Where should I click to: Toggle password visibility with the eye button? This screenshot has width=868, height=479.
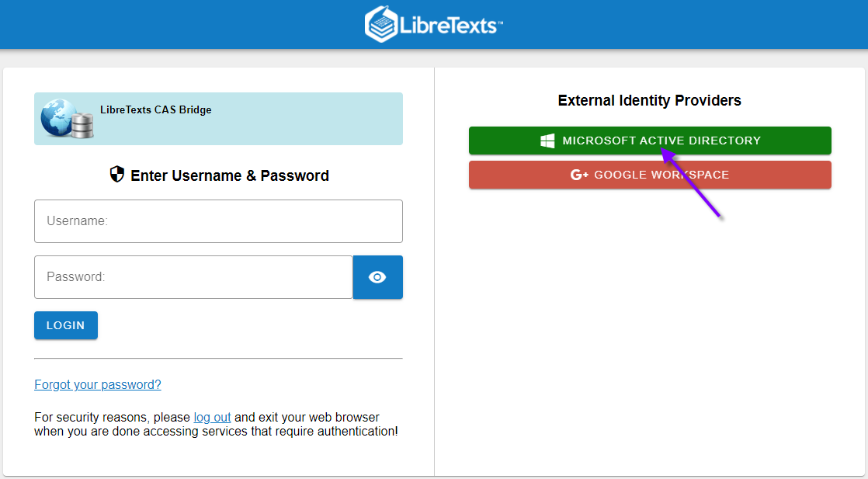[377, 277]
